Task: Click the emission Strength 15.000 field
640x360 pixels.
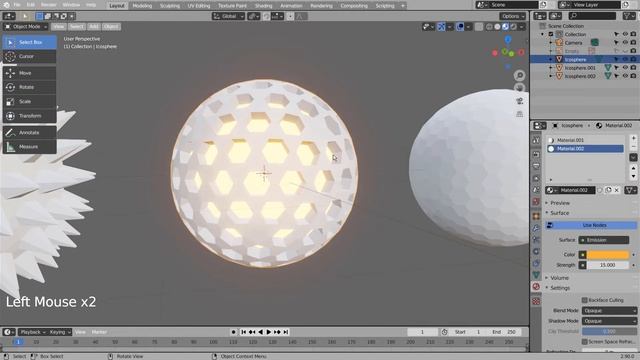Action: [608, 265]
